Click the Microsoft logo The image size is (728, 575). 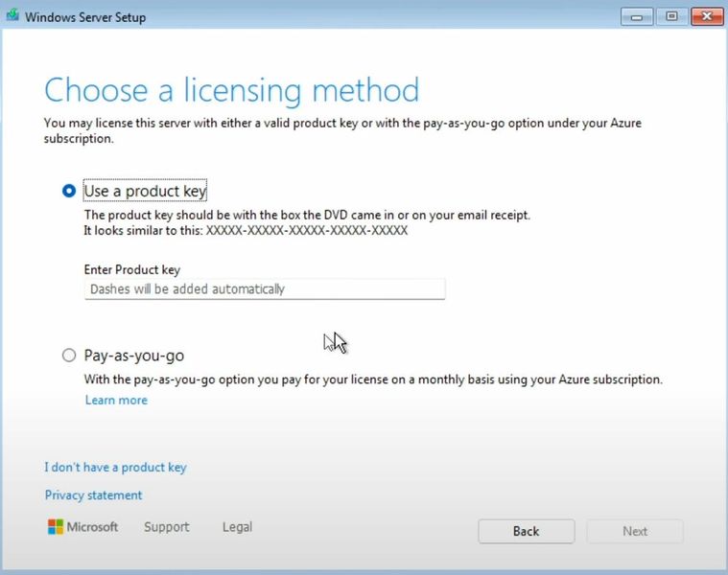click(82, 527)
